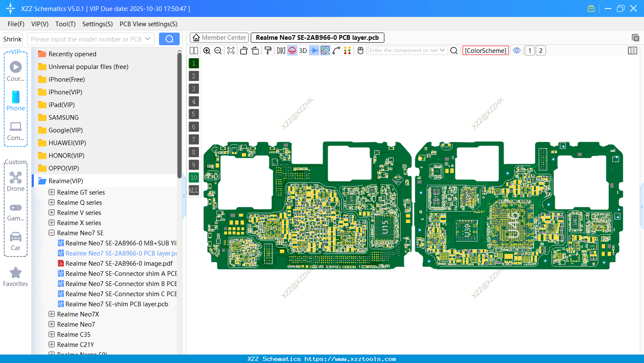Open the VIP(V) menu
Screen dimensions: 644x363
[x=40, y=24]
